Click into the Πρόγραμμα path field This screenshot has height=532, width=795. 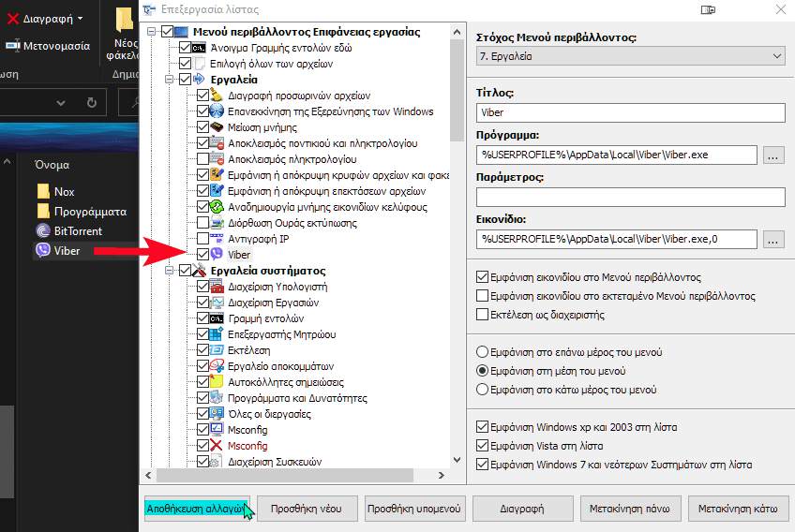coord(617,155)
